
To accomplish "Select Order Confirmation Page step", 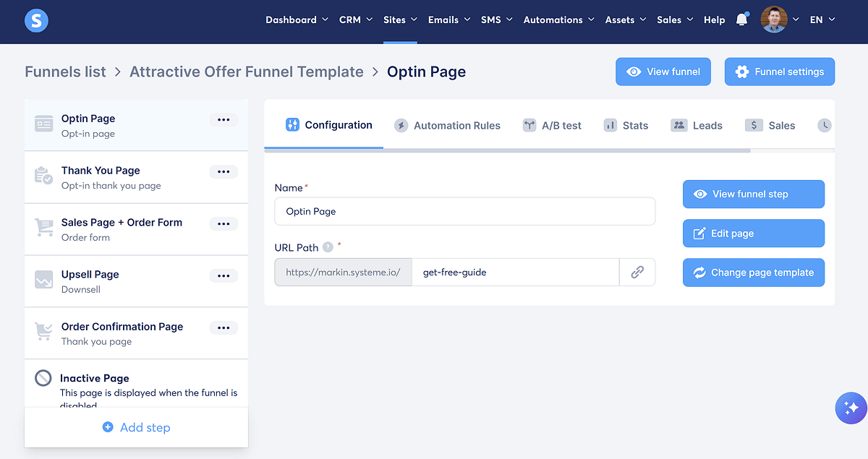I will coord(136,333).
